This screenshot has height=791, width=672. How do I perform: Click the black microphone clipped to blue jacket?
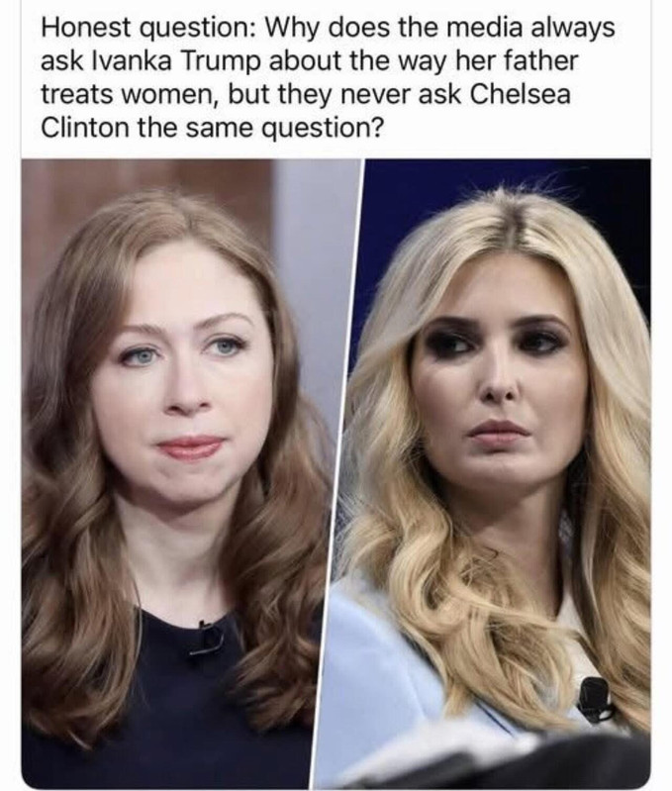coord(595,698)
